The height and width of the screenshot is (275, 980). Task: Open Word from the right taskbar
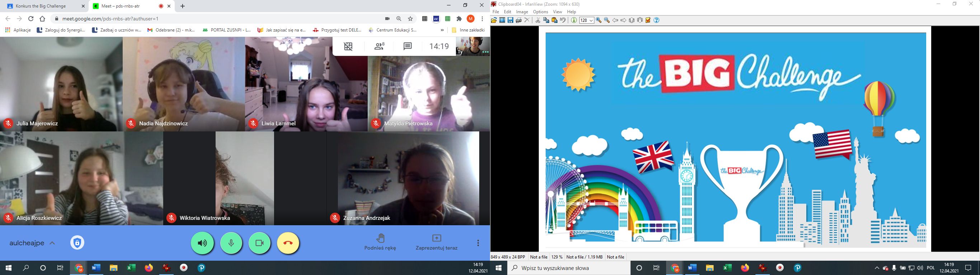pyautogui.click(x=692, y=268)
